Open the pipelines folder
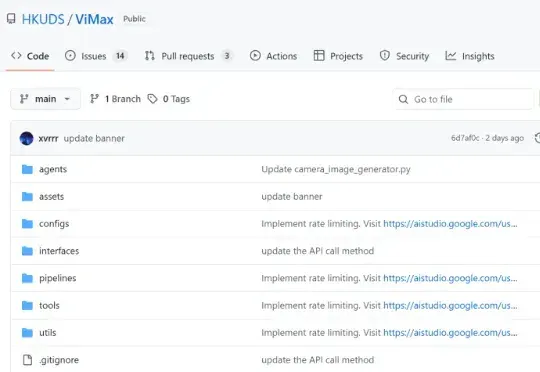The width and height of the screenshot is (540, 372). pyautogui.click(x=58, y=278)
